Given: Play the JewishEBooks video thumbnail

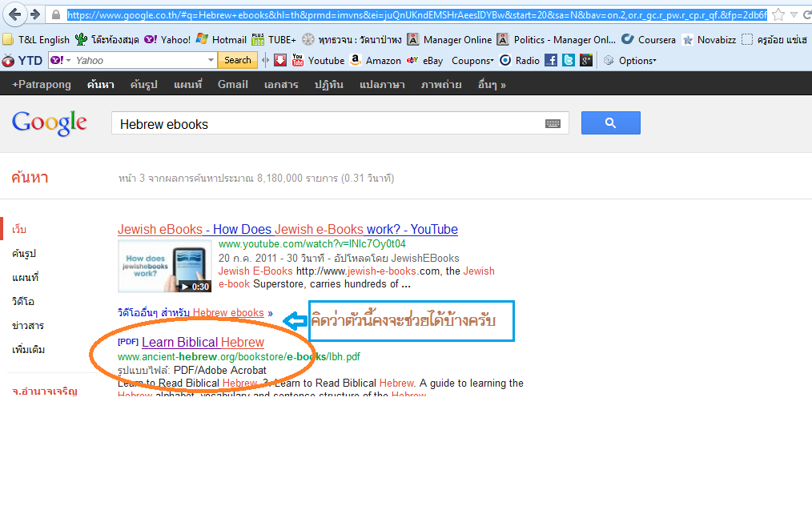Looking at the screenshot, I should [165, 266].
